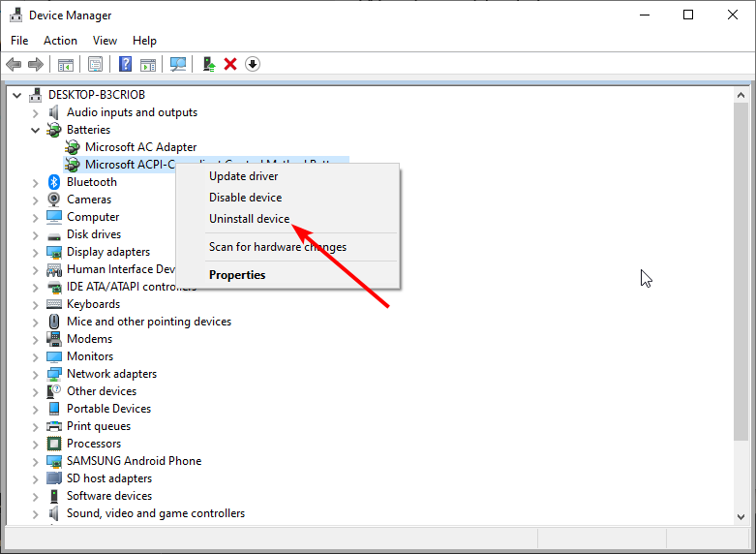756x554 pixels.
Task: Open the blue Help question-mark toolbar icon
Action: point(126,64)
